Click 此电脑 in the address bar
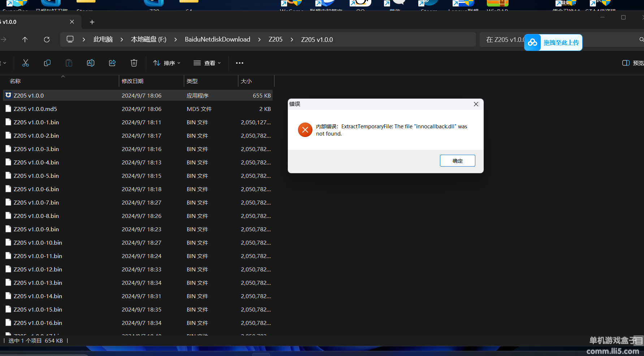644x356 pixels. [x=103, y=39]
